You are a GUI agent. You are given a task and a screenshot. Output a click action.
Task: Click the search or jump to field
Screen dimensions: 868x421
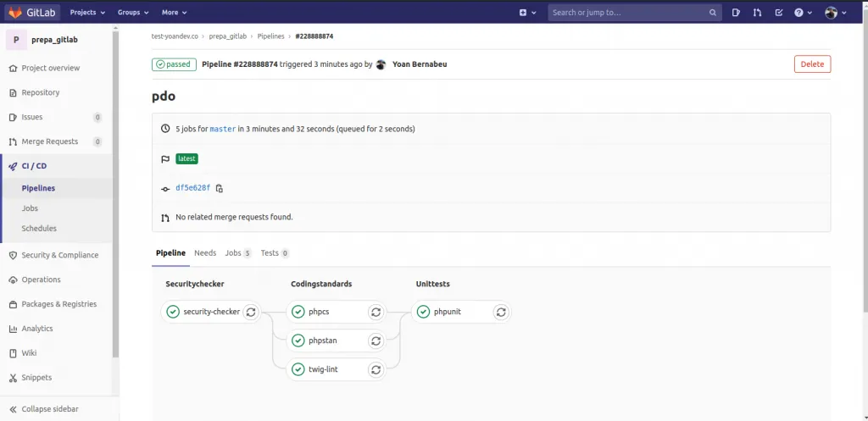(x=627, y=13)
